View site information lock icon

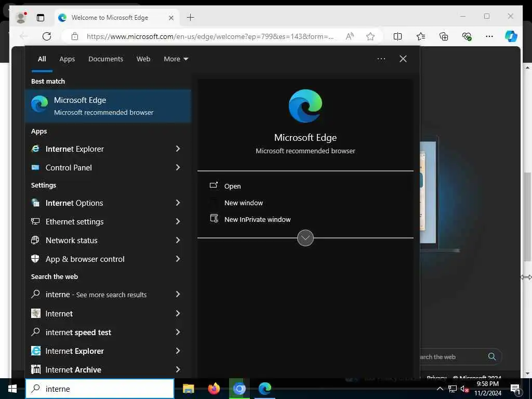(75, 36)
